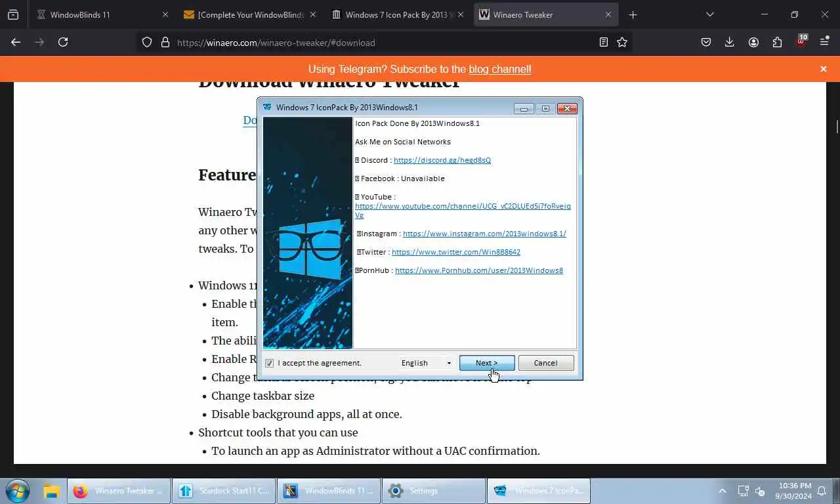Switch to Stardock Start11 taskbar button
Image resolution: width=840 pixels, height=504 pixels.
click(223, 491)
